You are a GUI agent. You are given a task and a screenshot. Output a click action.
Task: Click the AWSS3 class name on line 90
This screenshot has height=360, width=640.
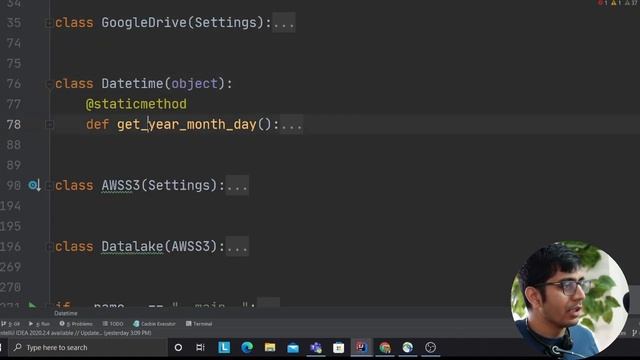pos(120,186)
